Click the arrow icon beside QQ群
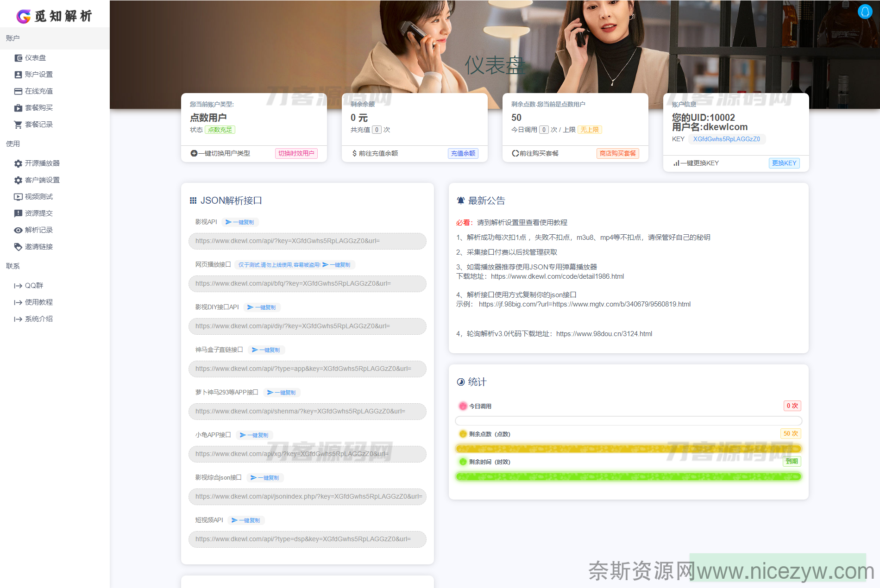880x588 pixels. click(x=18, y=286)
